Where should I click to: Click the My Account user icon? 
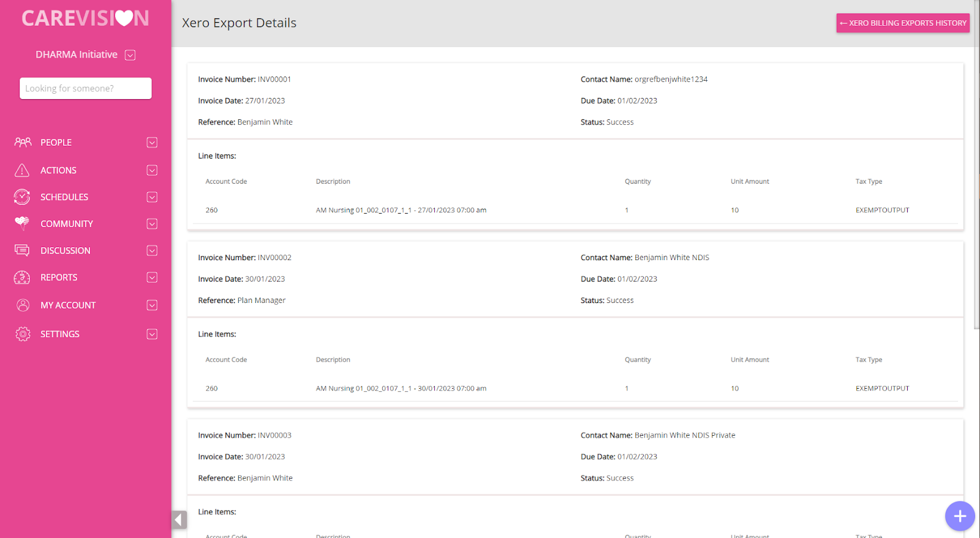(x=23, y=305)
